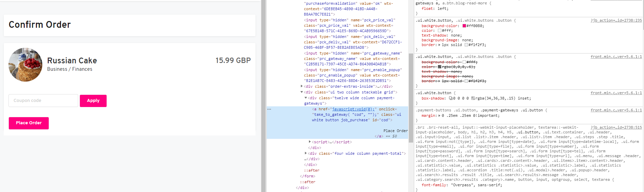Image resolution: width=644 pixels, height=192 pixels.
Task: Click the Elements panel vertical scrollbar
Action: (411, 98)
